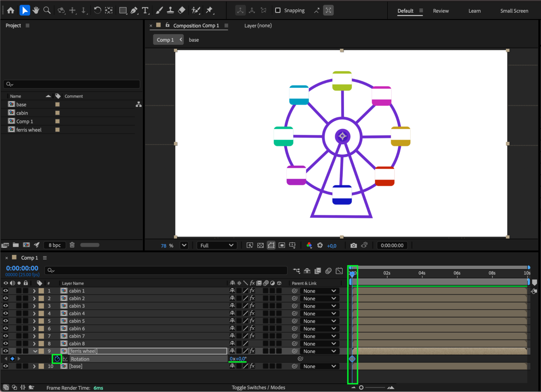
Task: Hide the base layer in timeline
Action: (5, 366)
